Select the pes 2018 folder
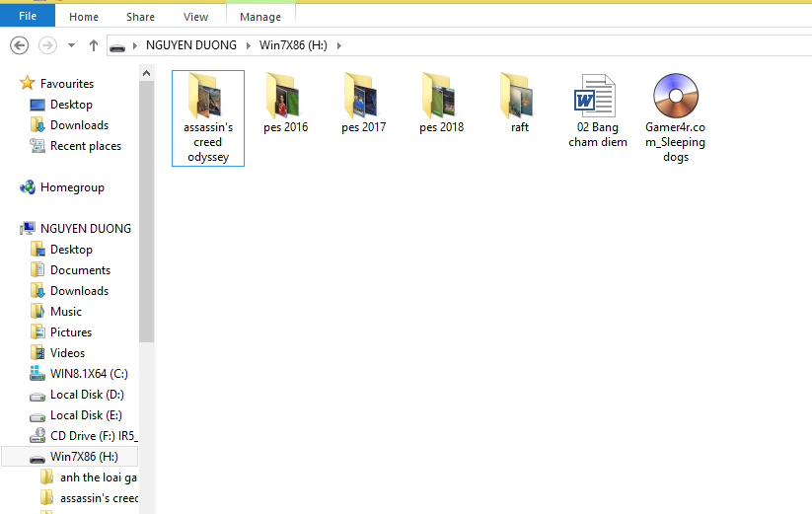812x514 pixels. 442,104
